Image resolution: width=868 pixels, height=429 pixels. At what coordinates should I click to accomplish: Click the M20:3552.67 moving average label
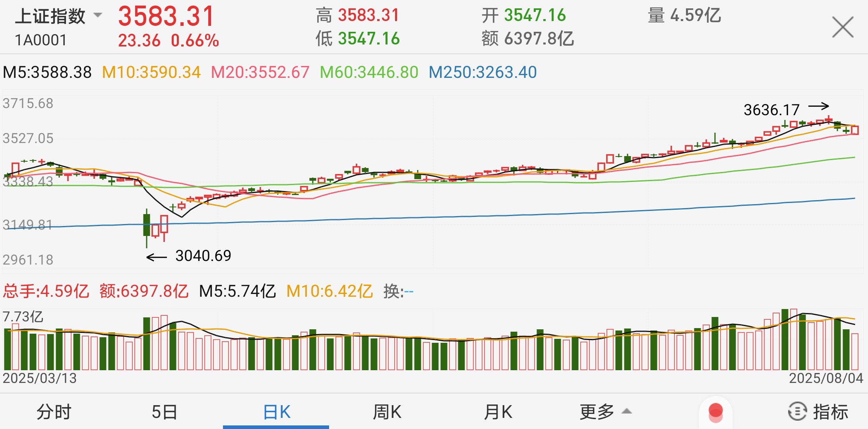260,72
